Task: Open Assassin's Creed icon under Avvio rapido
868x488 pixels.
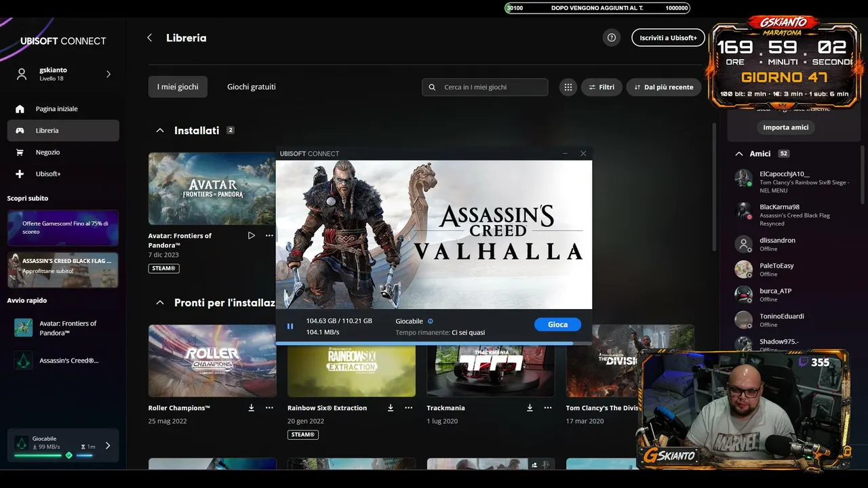Action: coord(24,361)
